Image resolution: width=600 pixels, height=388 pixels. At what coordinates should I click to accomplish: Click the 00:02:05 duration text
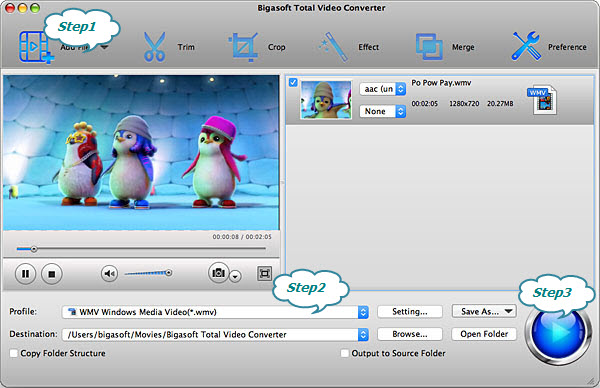[424, 103]
